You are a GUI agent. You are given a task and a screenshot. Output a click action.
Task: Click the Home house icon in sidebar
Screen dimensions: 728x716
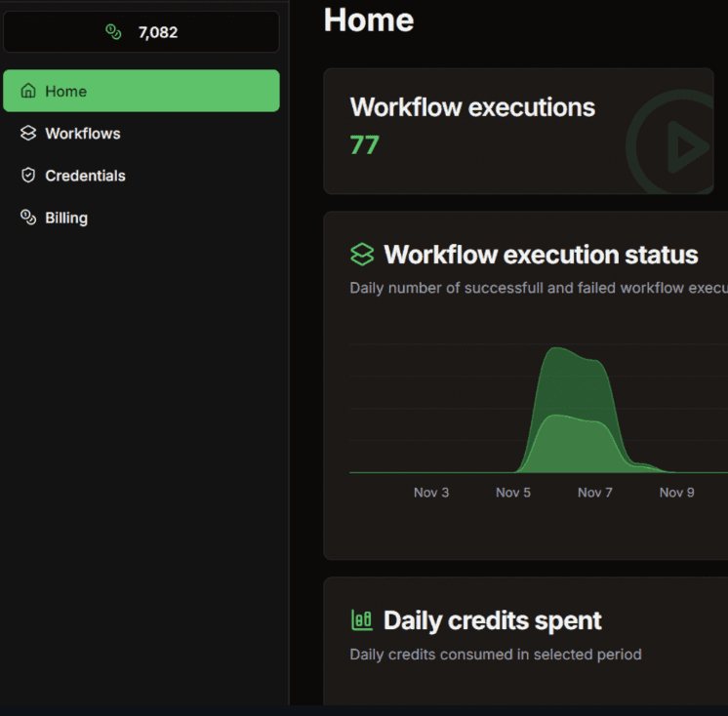point(28,91)
